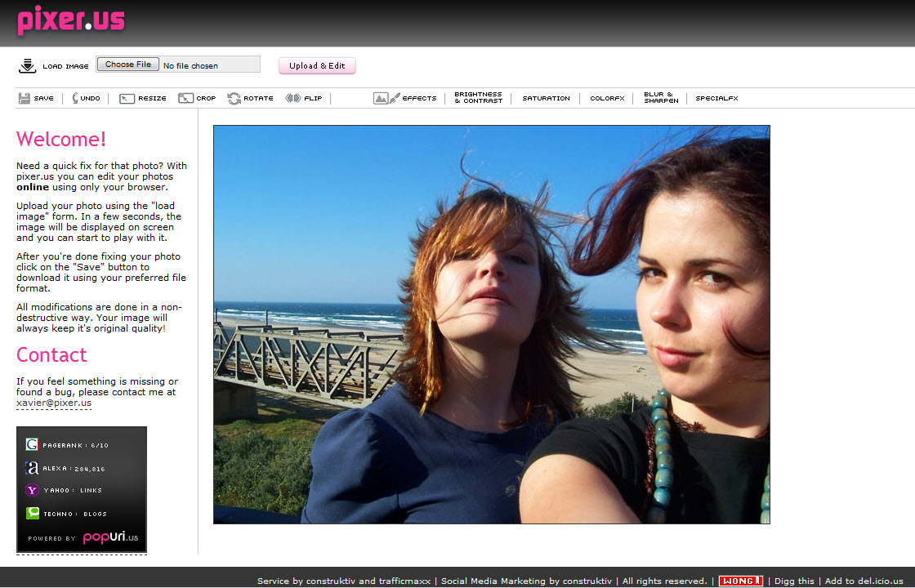915x588 pixels.
Task: Click the Flip tool icon
Action: click(x=293, y=98)
